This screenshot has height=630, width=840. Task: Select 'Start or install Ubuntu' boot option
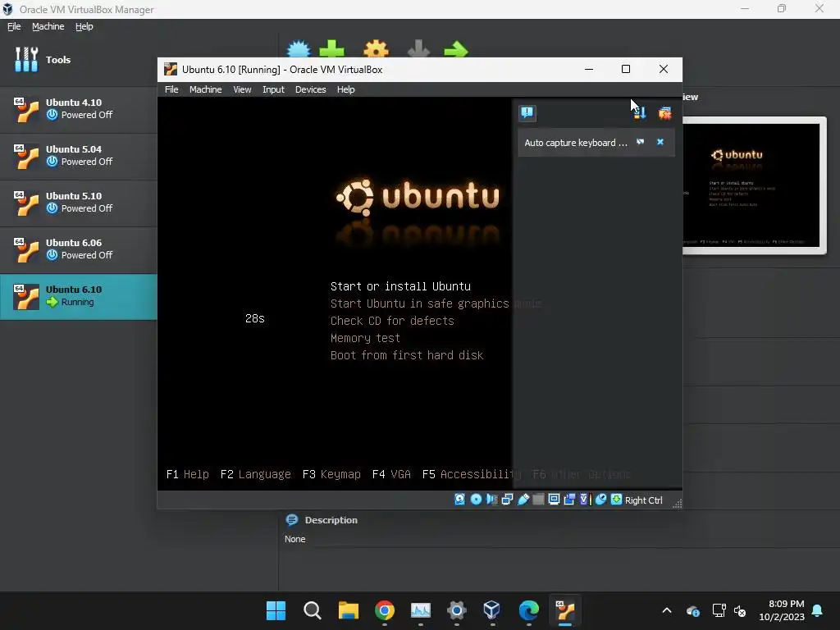click(400, 286)
